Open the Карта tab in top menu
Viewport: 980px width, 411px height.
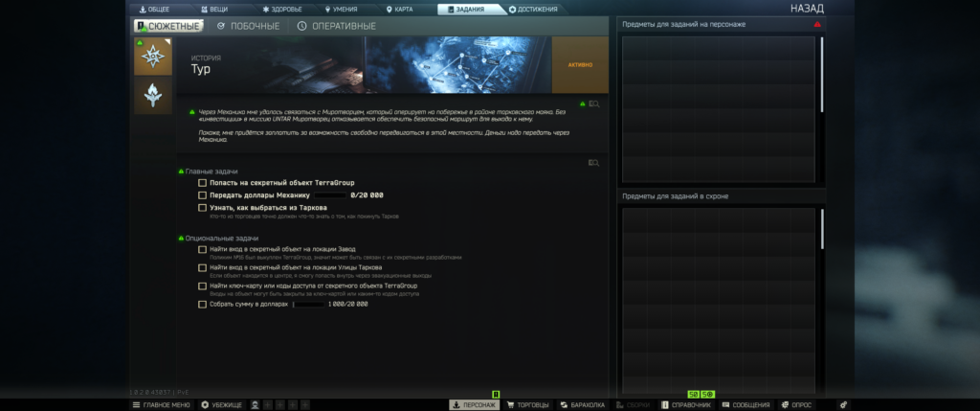[399, 9]
